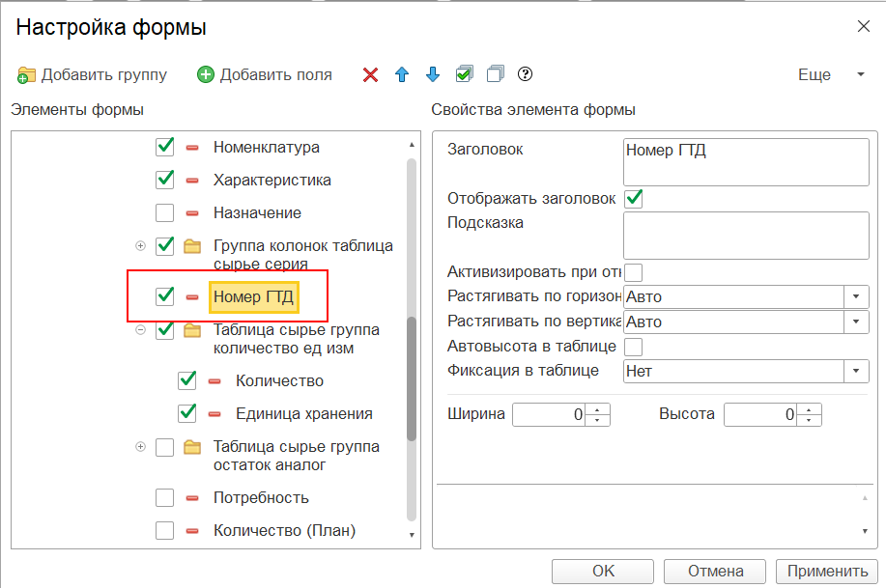886x588 pixels.
Task: Move element down with blue arrow
Action: click(x=433, y=74)
